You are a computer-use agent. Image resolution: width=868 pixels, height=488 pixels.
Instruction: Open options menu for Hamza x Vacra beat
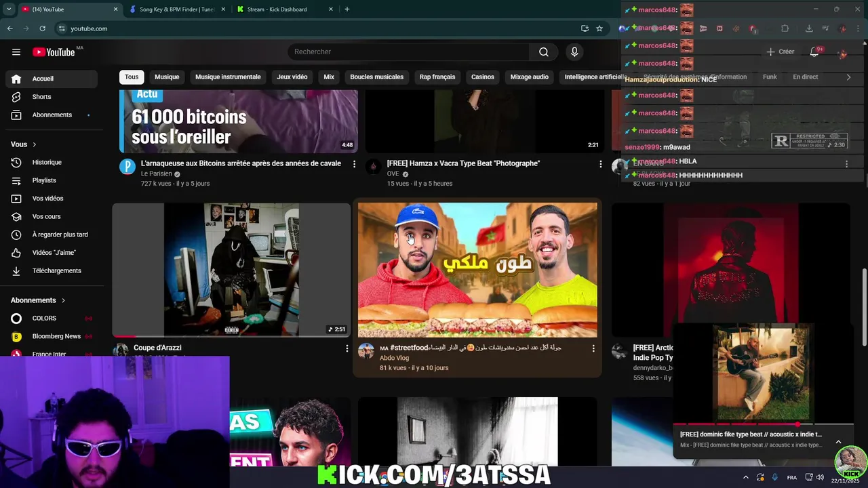pos(600,164)
